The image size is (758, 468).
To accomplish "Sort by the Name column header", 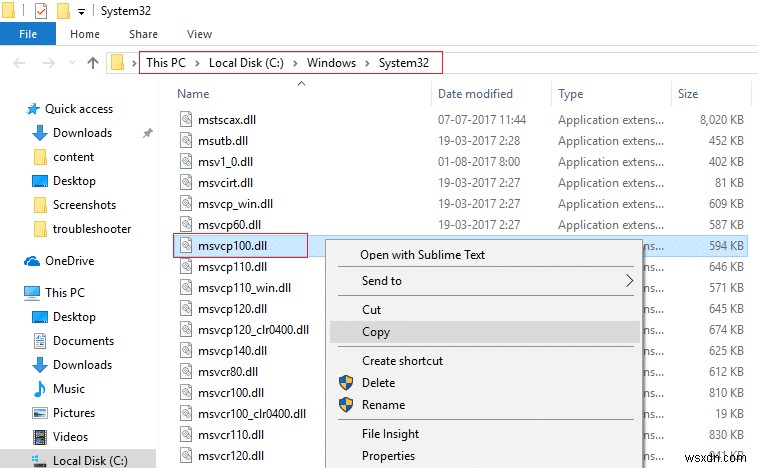I will pos(193,94).
